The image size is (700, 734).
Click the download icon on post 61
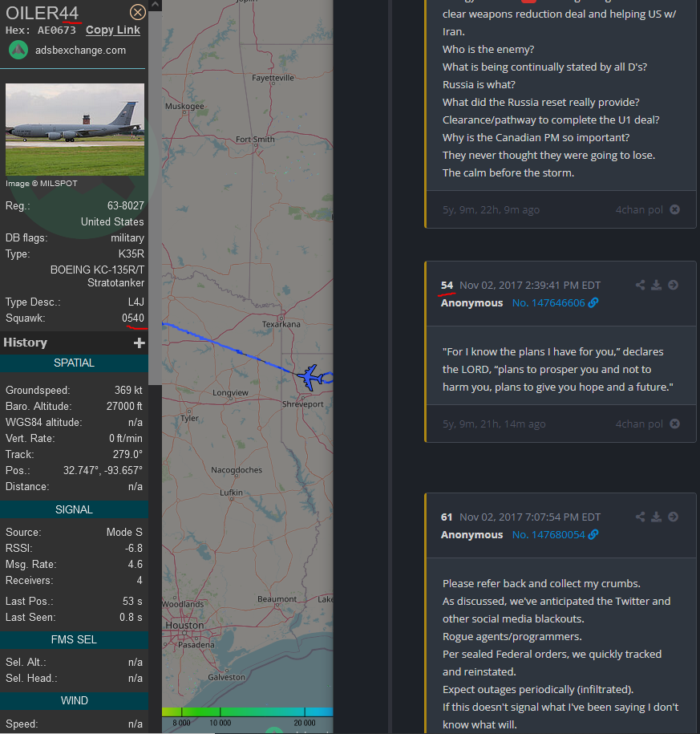click(x=657, y=517)
